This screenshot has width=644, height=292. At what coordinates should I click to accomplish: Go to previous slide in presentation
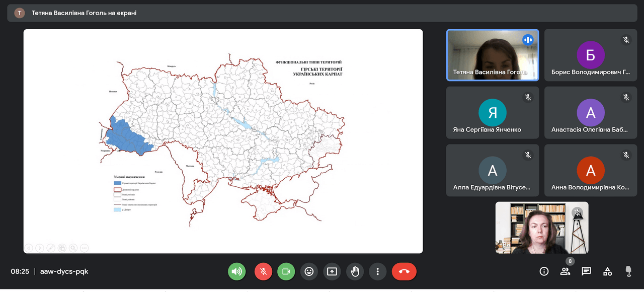click(29, 248)
